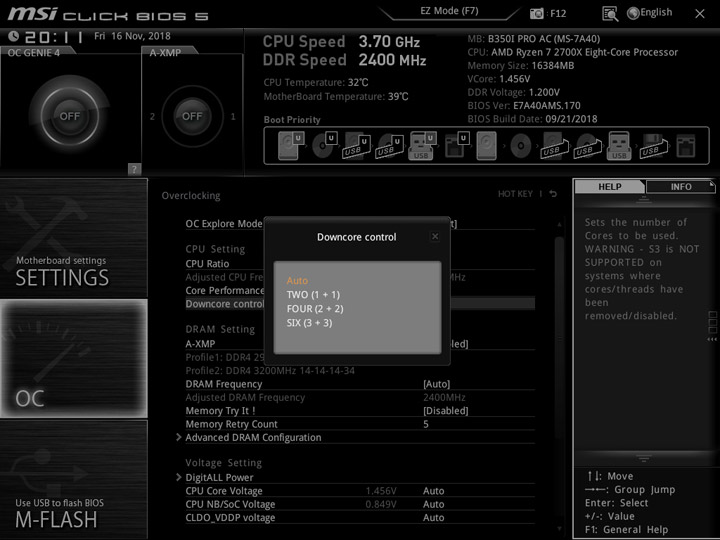Screen dimensions: 720x540
Task: Close the Downcore control popup
Action: tap(435, 236)
